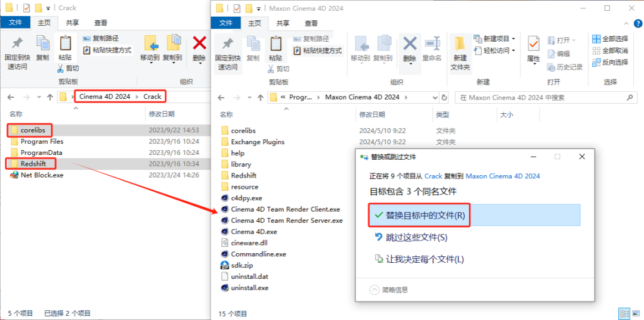644x320 pixels.
Task: Click 剪切 scissors in the Crack window ribbon
Action: pyautogui.click(x=68, y=68)
